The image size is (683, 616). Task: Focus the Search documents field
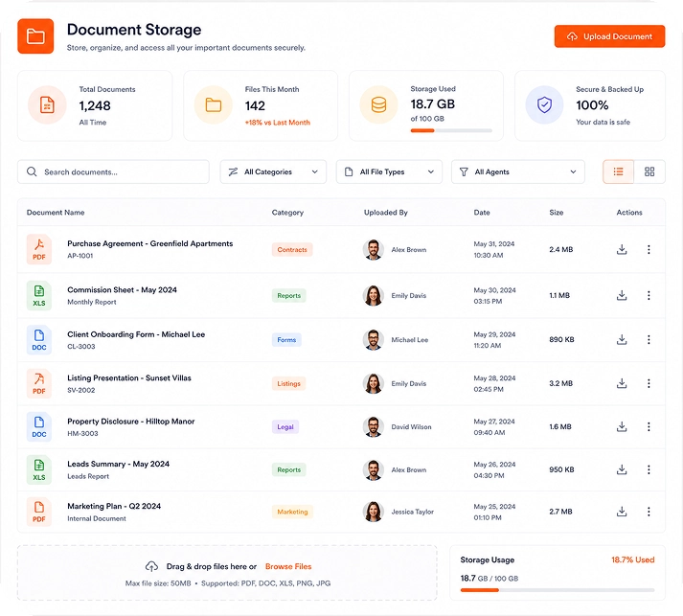pos(113,171)
